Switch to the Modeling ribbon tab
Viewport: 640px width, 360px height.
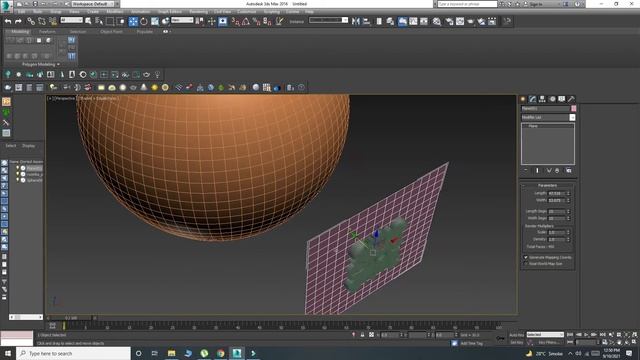[x=20, y=31]
